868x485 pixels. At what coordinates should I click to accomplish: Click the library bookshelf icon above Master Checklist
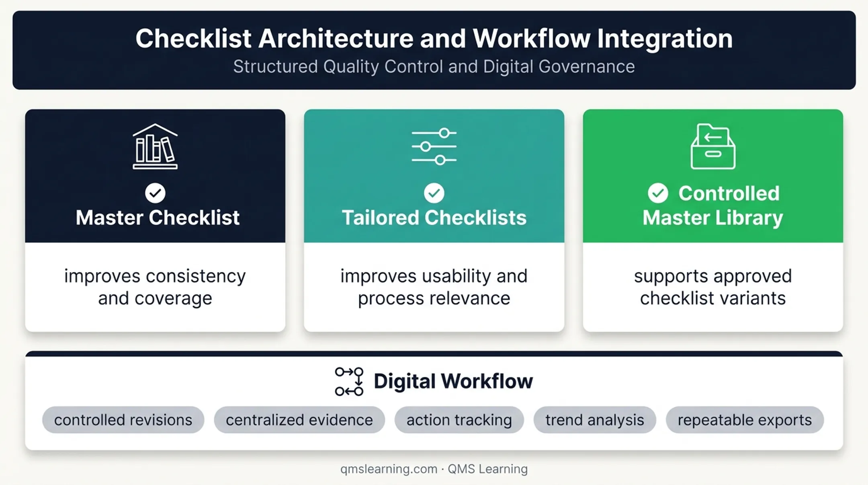pos(155,146)
